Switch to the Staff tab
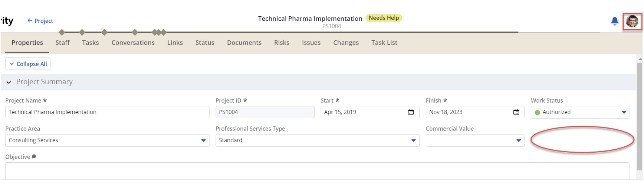The width and height of the screenshot is (644, 189). [x=62, y=43]
